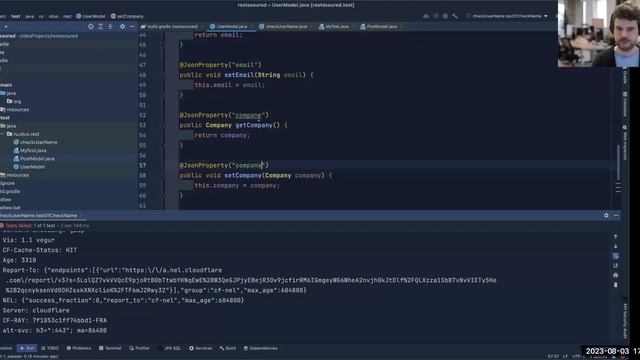Click the print icon in console sidebar
The image size is (640, 360).
(616, 276)
